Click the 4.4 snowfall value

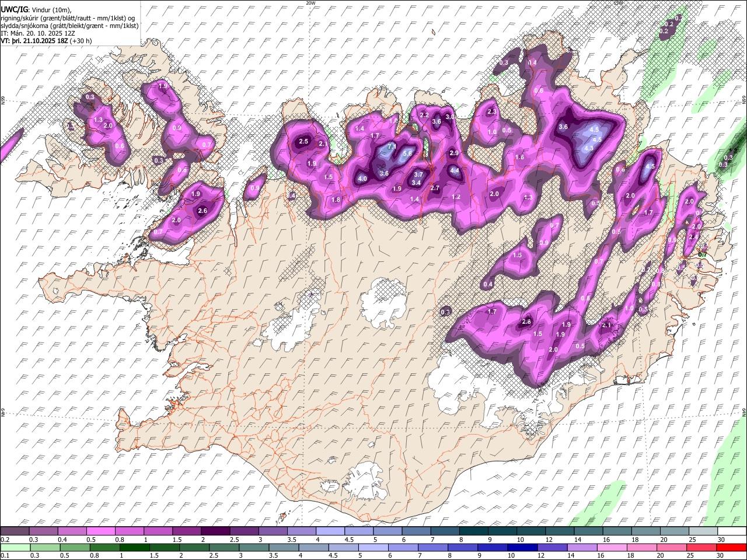pos(455,171)
